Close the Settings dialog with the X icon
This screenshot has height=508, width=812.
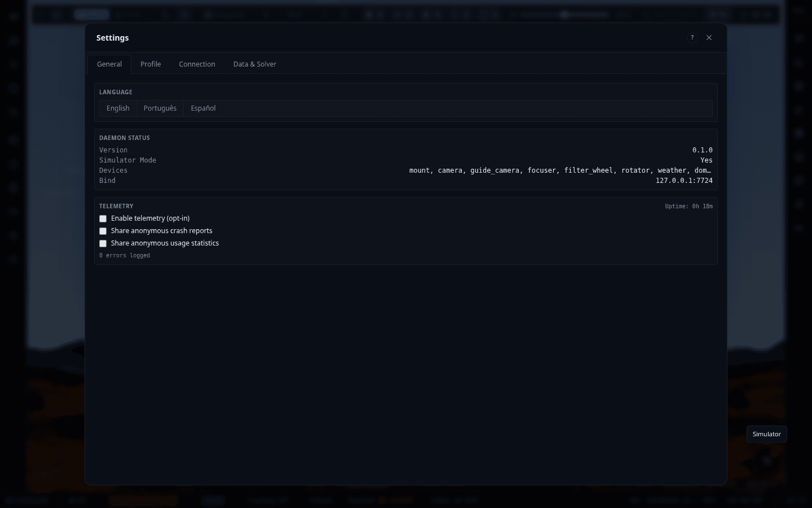pos(709,38)
